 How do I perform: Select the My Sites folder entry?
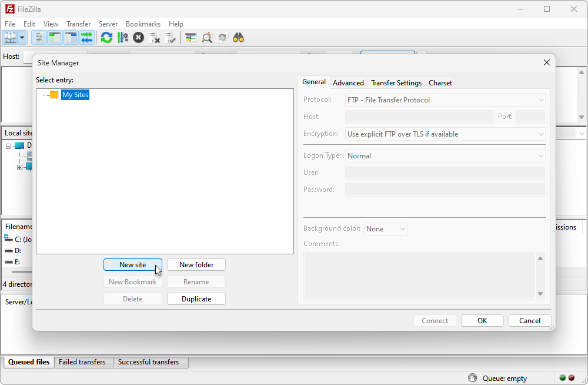(75, 95)
